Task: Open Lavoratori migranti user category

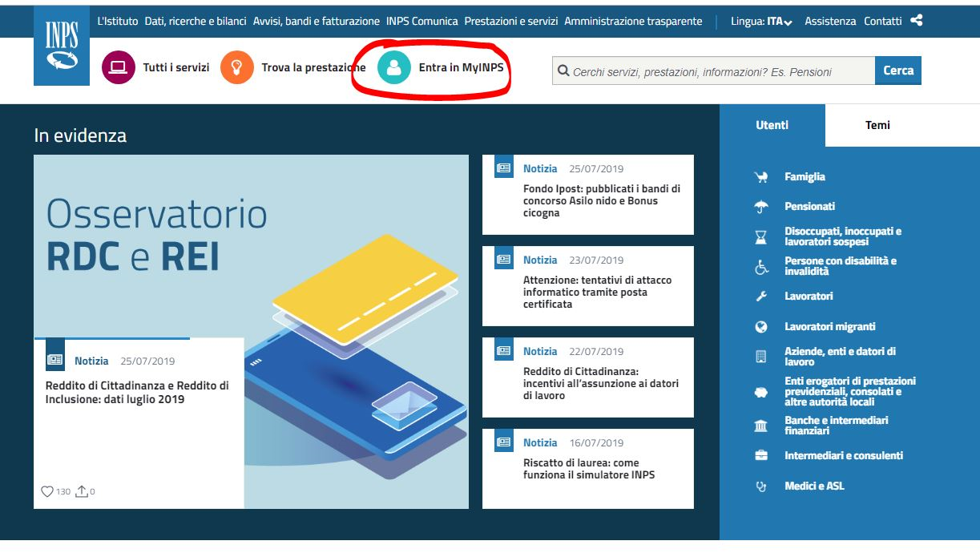Action: click(x=829, y=327)
